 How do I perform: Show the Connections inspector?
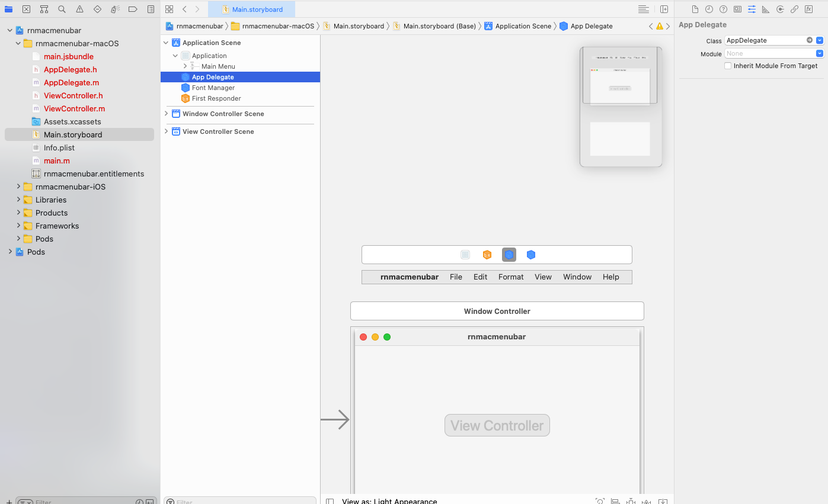point(780,9)
